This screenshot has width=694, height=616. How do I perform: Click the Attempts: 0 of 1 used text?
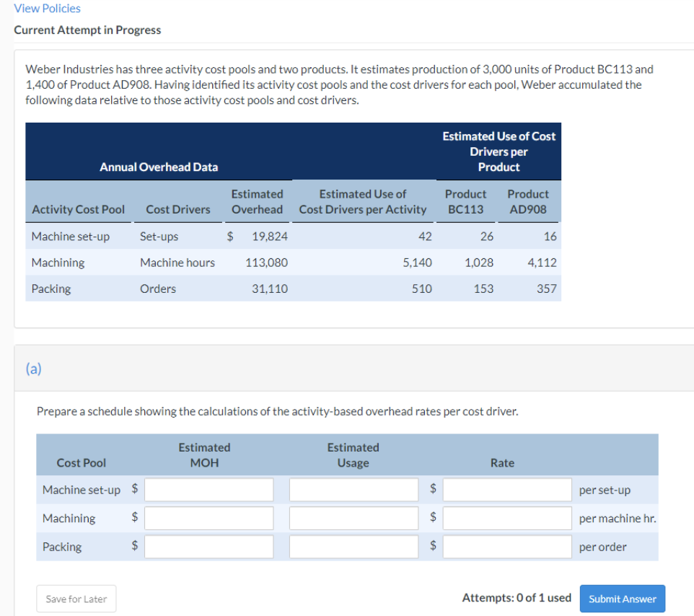(517, 598)
